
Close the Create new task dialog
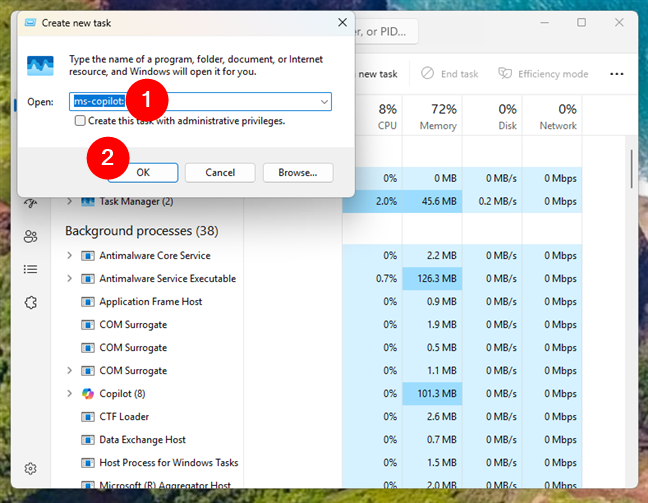coord(342,22)
